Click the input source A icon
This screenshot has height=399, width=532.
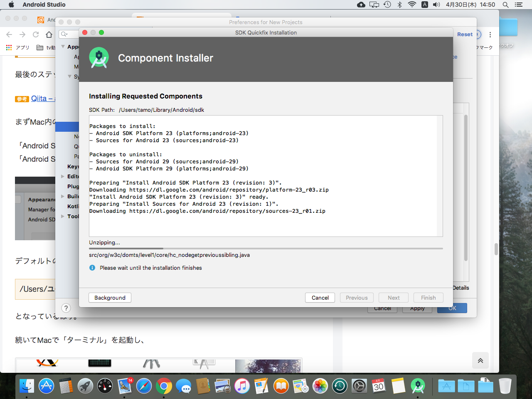coord(424,5)
